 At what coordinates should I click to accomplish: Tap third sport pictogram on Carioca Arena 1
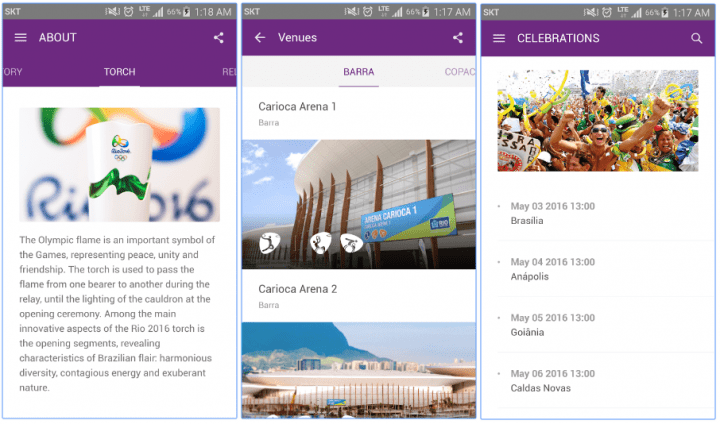click(351, 243)
